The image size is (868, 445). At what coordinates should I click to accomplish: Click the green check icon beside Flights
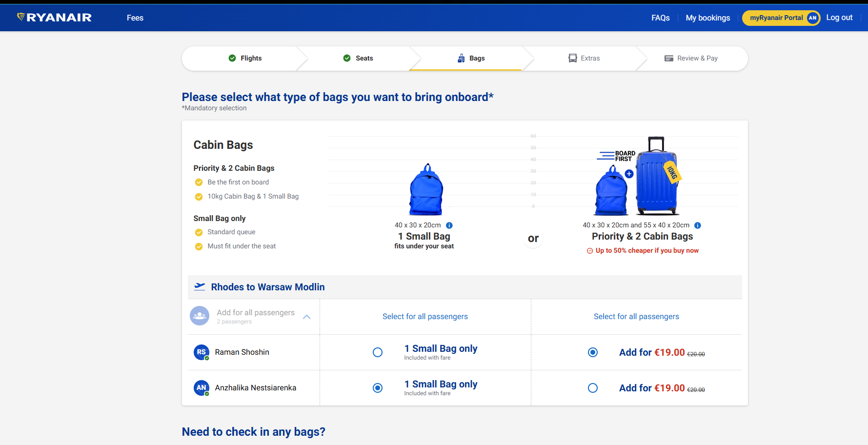click(232, 58)
